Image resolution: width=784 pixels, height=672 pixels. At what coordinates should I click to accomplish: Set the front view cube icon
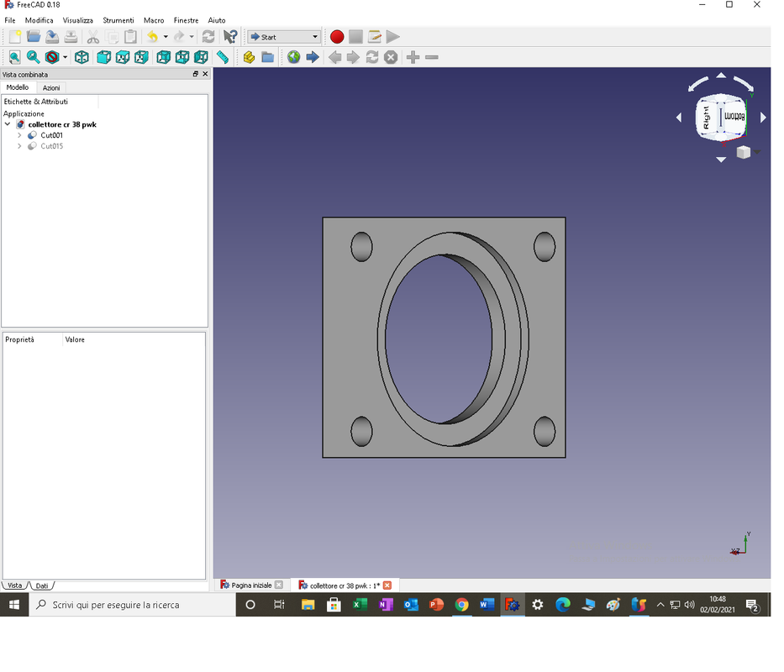click(103, 57)
